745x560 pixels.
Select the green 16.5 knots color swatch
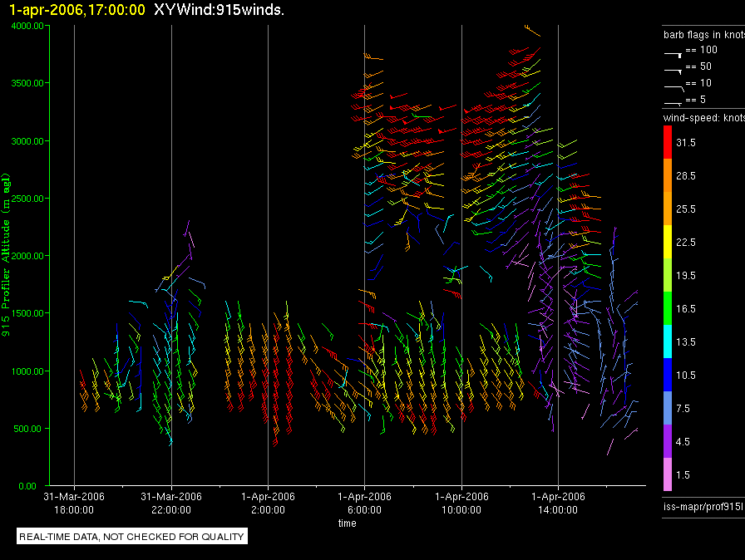(668, 308)
